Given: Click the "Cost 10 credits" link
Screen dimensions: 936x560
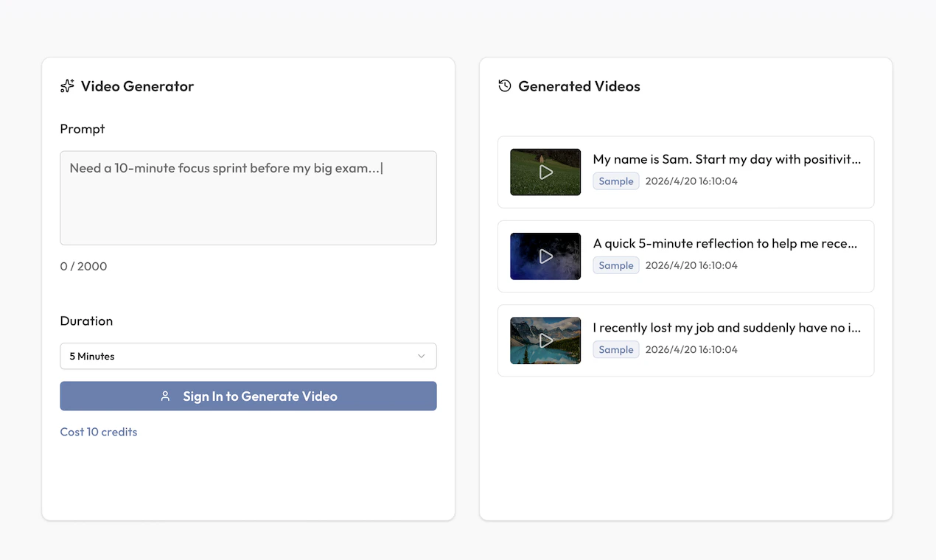Looking at the screenshot, I should [x=98, y=432].
